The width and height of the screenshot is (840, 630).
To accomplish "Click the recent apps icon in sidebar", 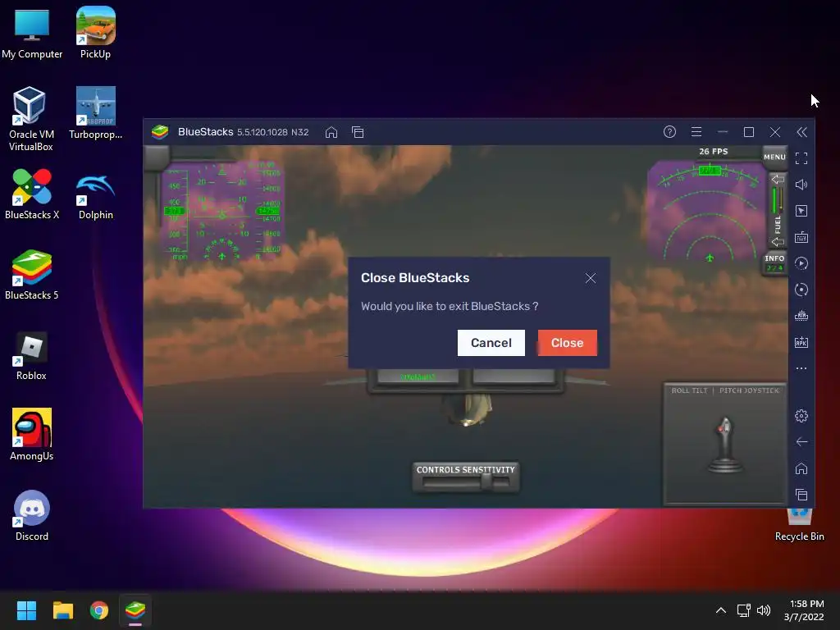I will [x=801, y=495].
